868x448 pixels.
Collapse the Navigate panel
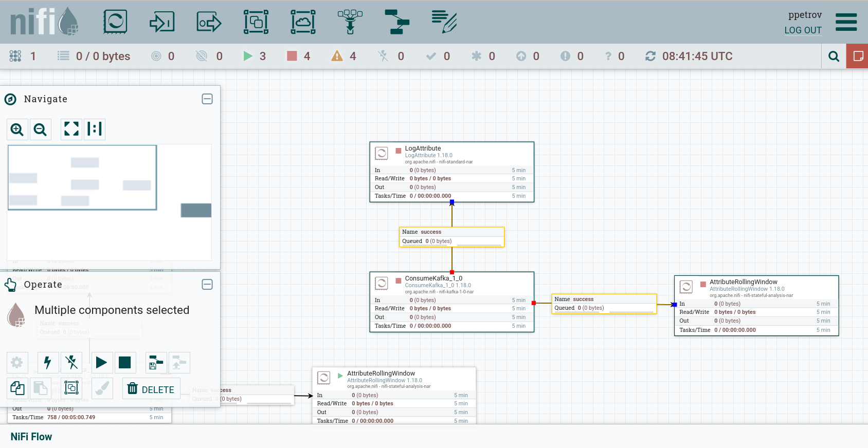[x=207, y=99]
